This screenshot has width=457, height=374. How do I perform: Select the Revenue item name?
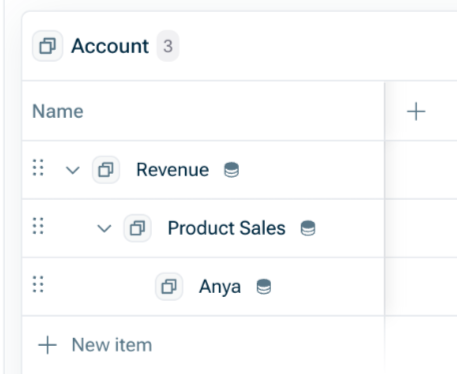click(173, 170)
